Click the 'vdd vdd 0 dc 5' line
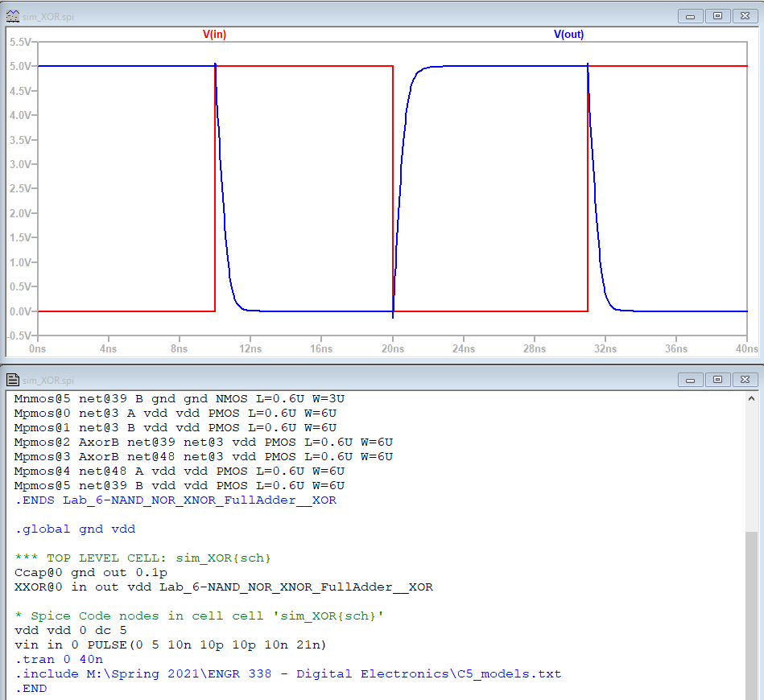The image size is (764, 700). tap(71, 631)
